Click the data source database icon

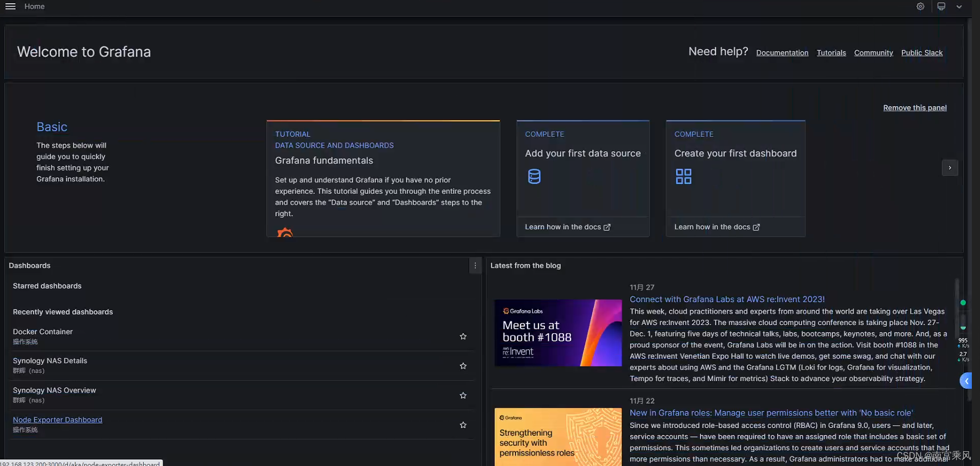(534, 176)
